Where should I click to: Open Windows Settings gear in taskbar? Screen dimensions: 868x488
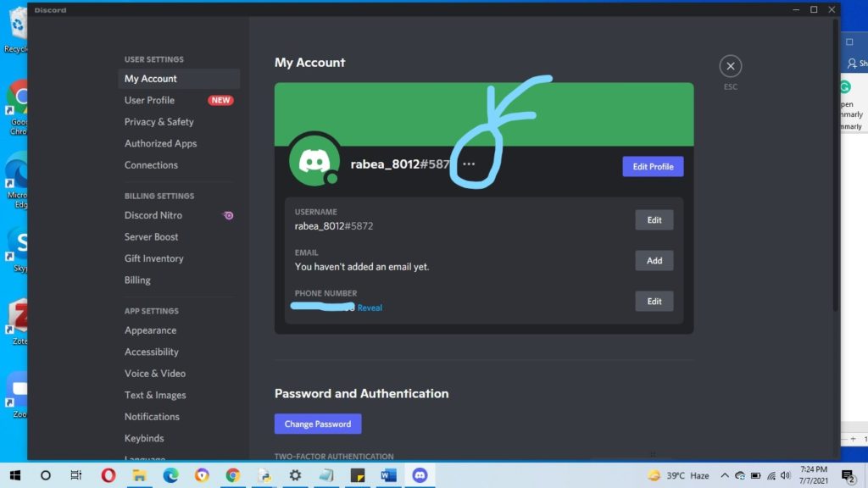tap(295, 475)
